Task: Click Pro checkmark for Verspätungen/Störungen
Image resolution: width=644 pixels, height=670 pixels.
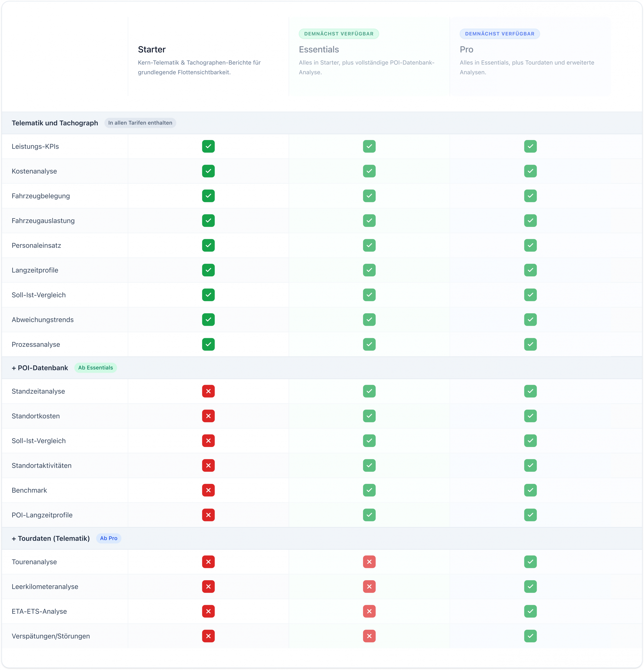Action: coord(530,636)
